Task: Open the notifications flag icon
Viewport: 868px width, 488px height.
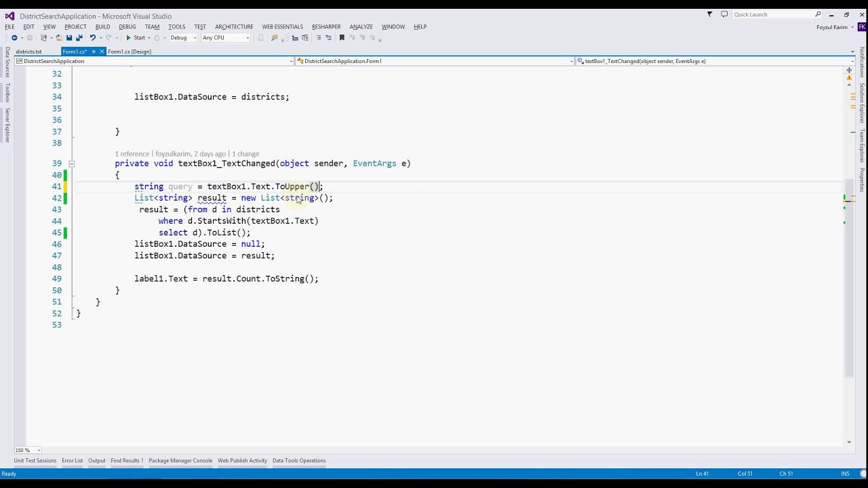Action: pos(710,14)
